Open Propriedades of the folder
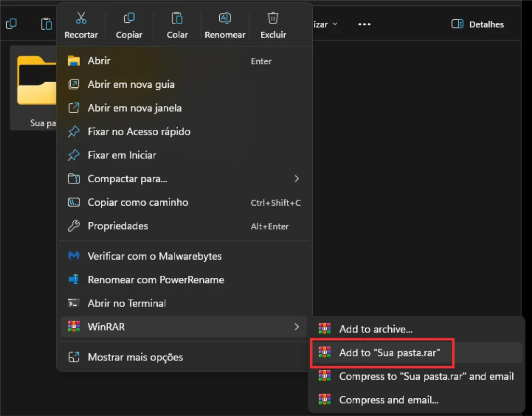Screen dimensions: 532x416 (x=117, y=226)
